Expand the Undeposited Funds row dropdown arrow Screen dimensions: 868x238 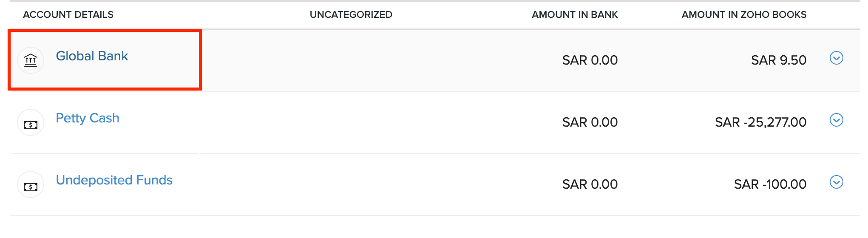point(836,182)
